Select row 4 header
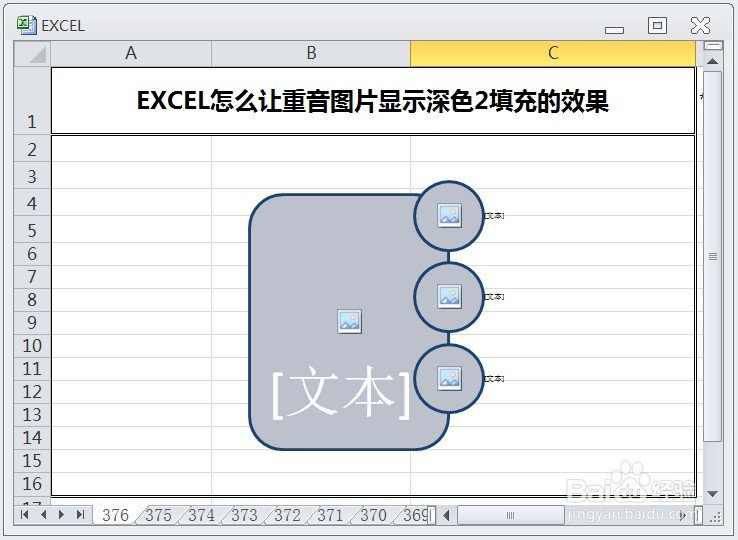738x540 pixels. (32, 203)
